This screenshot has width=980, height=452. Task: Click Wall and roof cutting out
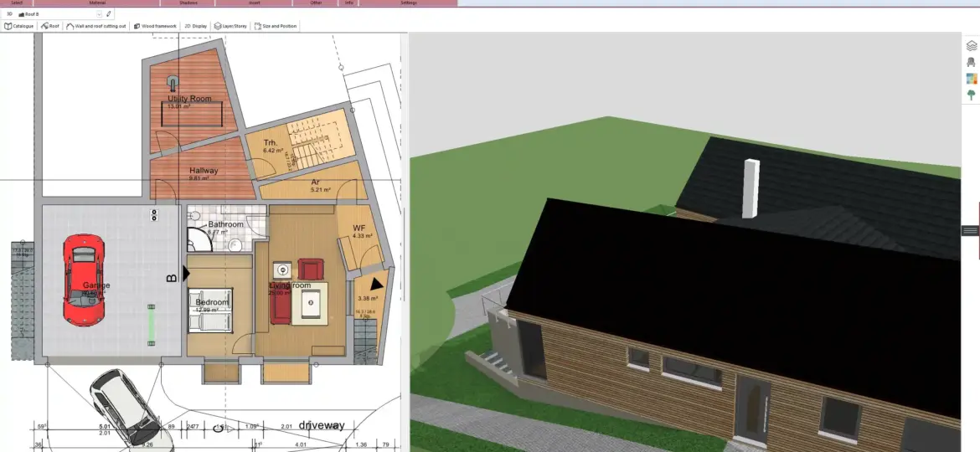tap(96, 26)
